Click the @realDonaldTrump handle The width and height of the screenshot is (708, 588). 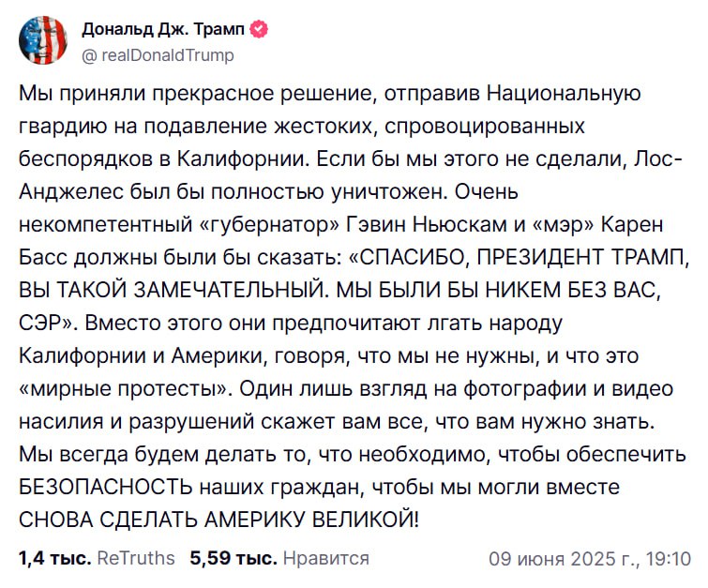[158, 55]
